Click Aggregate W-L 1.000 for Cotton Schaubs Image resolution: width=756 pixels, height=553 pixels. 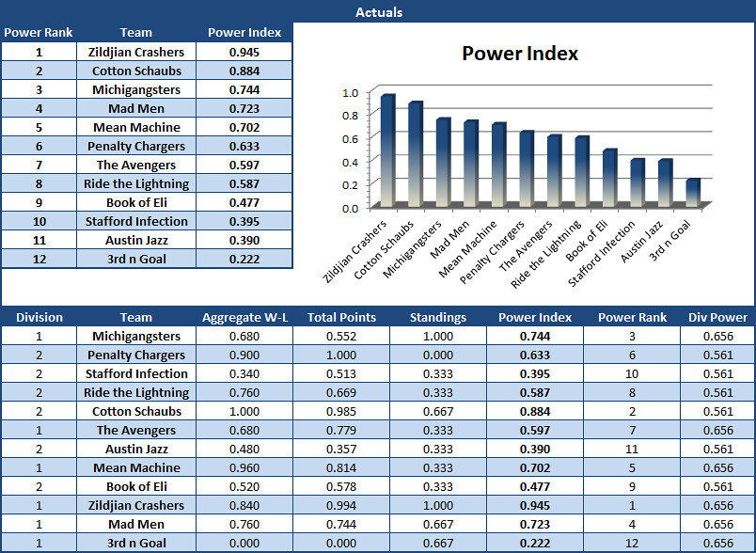(244, 411)
